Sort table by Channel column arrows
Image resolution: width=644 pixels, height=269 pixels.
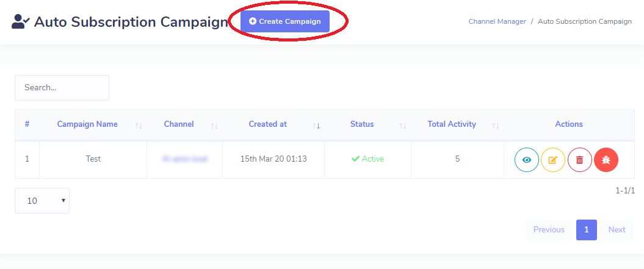point(214,126)
